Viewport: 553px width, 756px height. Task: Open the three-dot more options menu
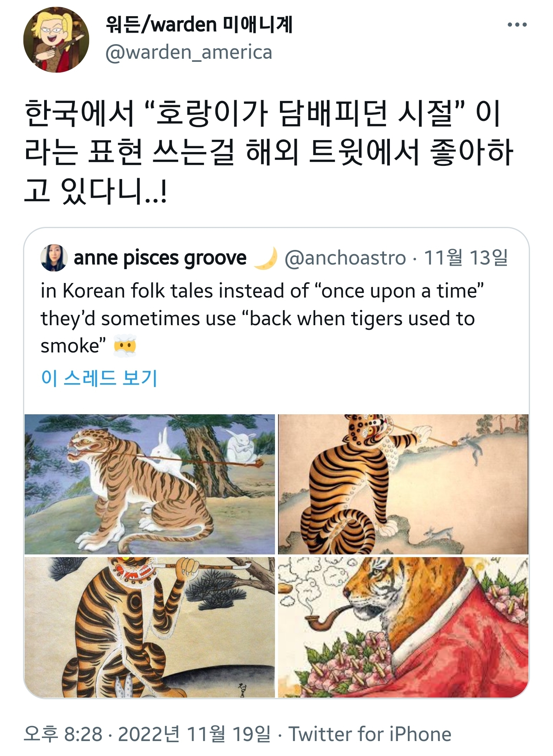[517, 25]
